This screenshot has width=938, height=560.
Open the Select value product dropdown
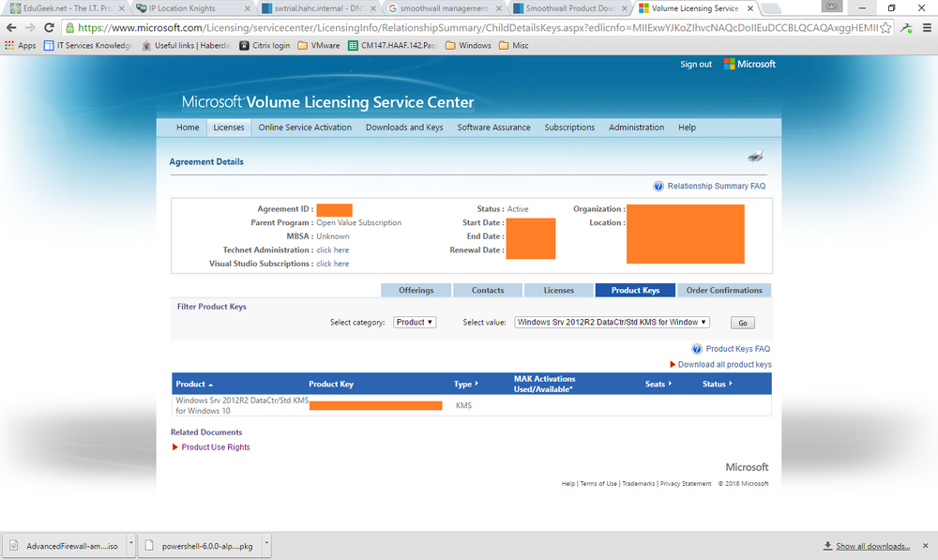click(x=612, y=322)
